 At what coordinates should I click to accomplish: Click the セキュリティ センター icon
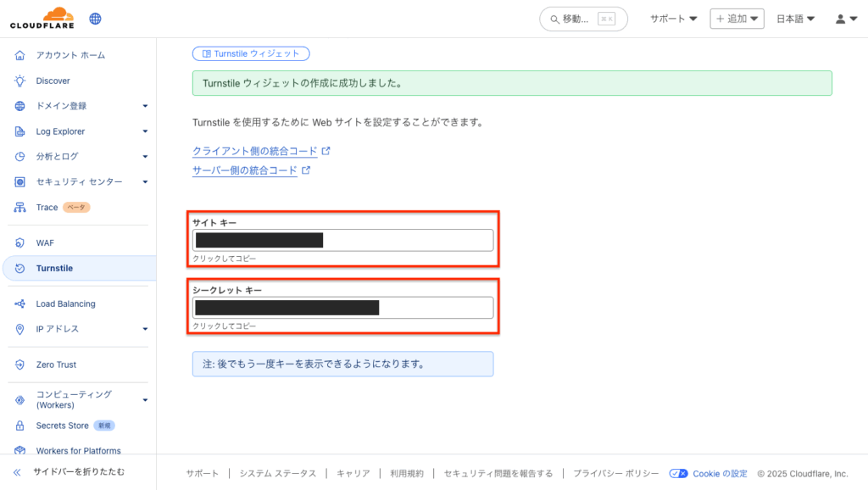20,181
